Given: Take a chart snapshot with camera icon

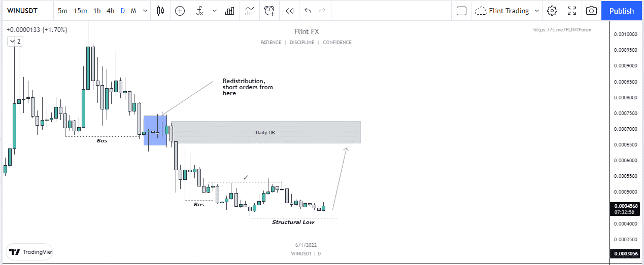Looking at the screenshot, I should (591, 11).
